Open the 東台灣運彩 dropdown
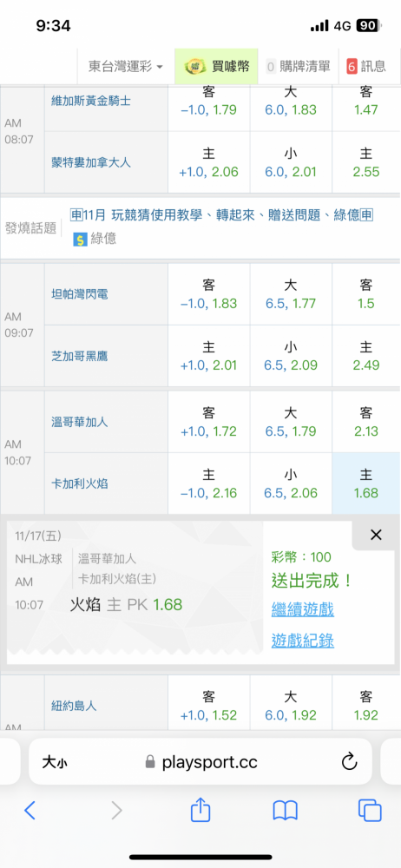Screen dimensions: 401x868 126,67
